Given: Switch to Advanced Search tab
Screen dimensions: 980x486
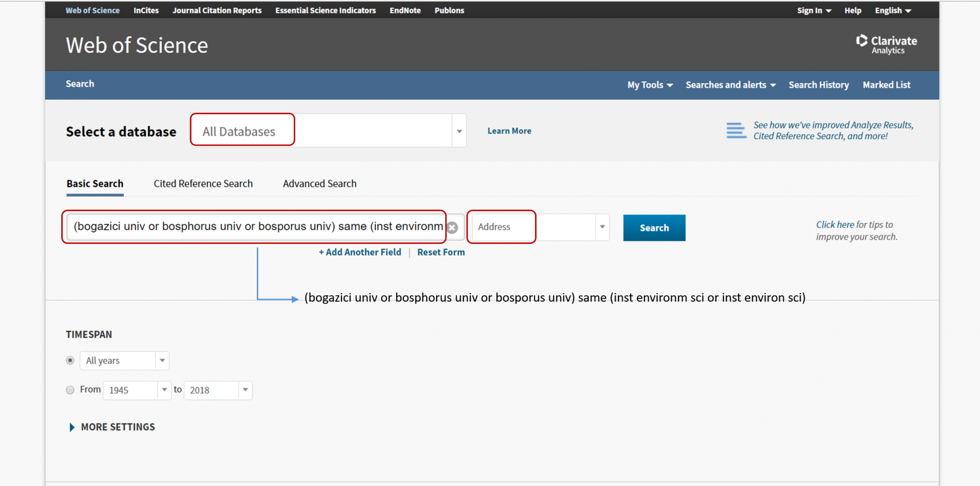Looking at the screenshot, I should click(x=320, y=183).
